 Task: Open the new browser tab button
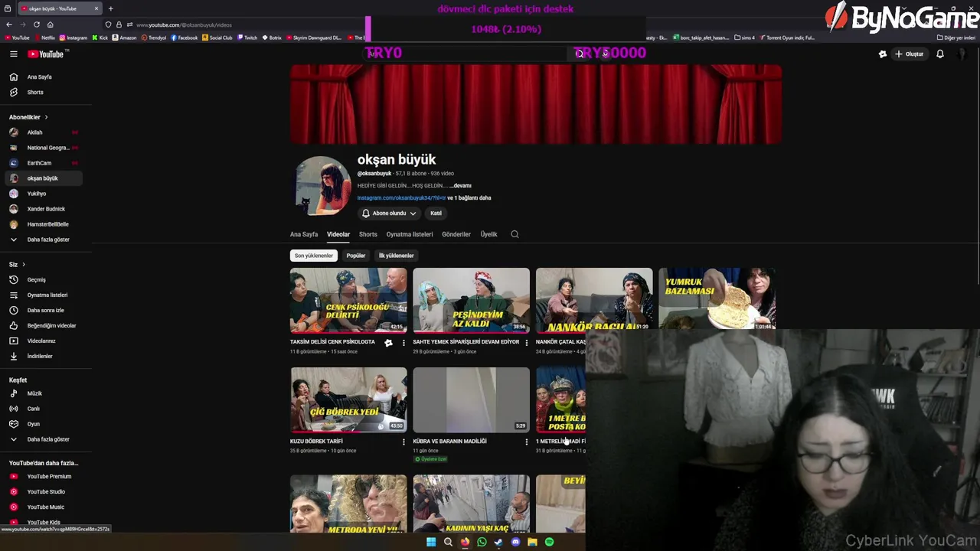(x=110, y=8)
